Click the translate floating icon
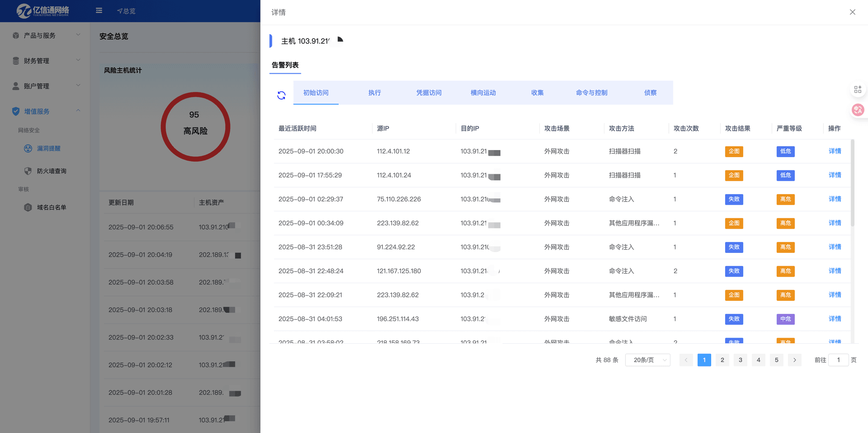Viewport: 868px width, 433px height. (858, 110)
